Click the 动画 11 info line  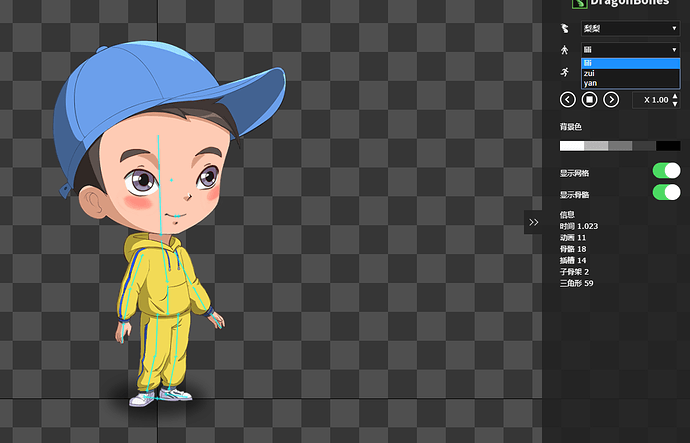(x=573, y=238)
